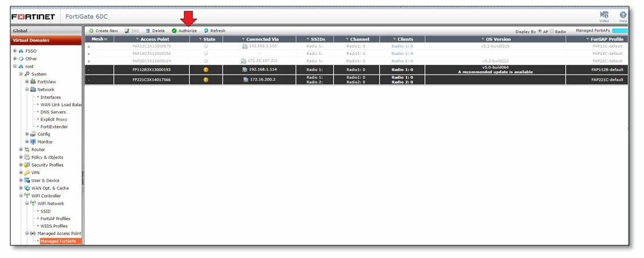The width and height of the screenshot is (644, 258).
Task: Filter the FortiAP Profile column
Action: tap(588, 40)
